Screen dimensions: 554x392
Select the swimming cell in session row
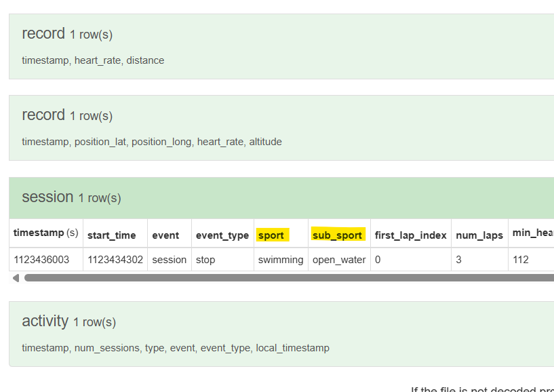click(x=281, y=260)
